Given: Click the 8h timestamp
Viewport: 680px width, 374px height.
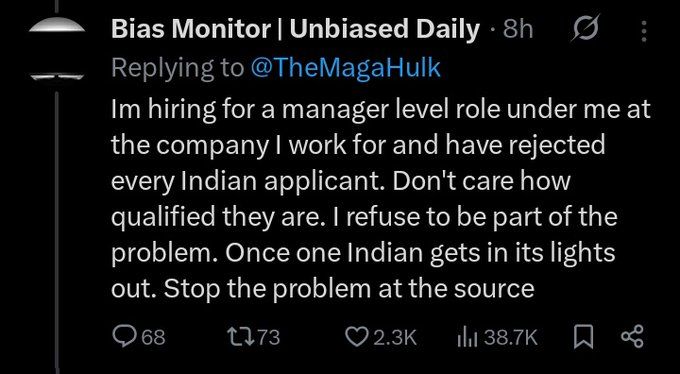Looking at the screenshot, I should 517,30.
